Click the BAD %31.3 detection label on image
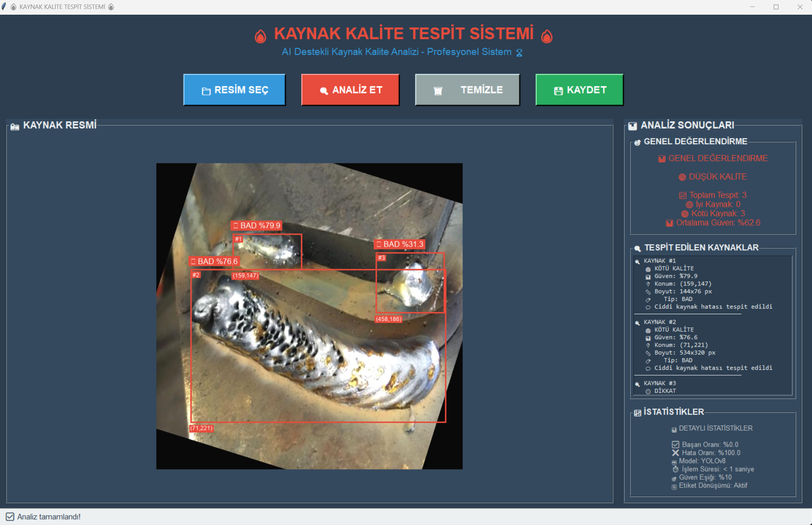812x525 pixels. point(400,245)
